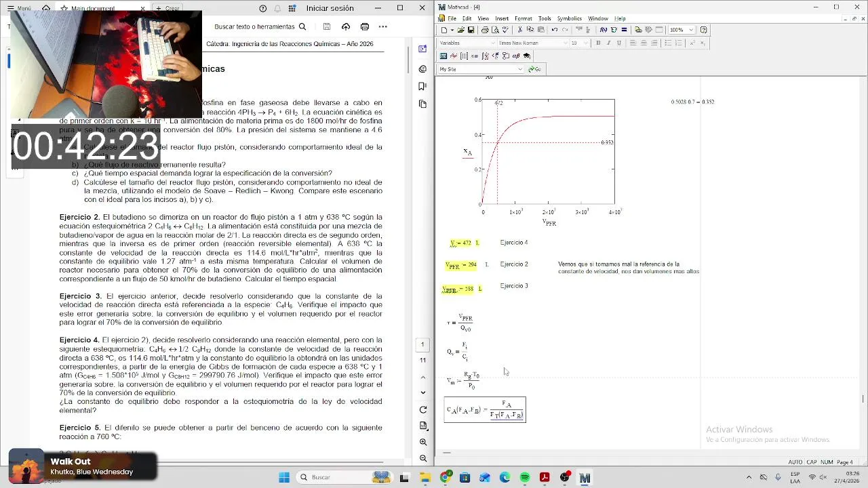The height and width of the screenshot is (488, 868).
Task: Open Mathcad Tools menu
Action: pyautogui.click(x=545, y=18)
